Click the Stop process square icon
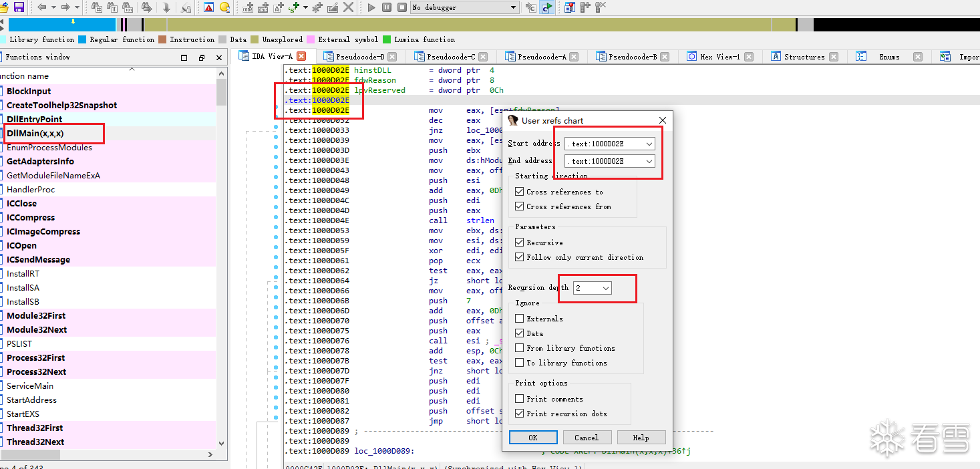 [401, 7]
